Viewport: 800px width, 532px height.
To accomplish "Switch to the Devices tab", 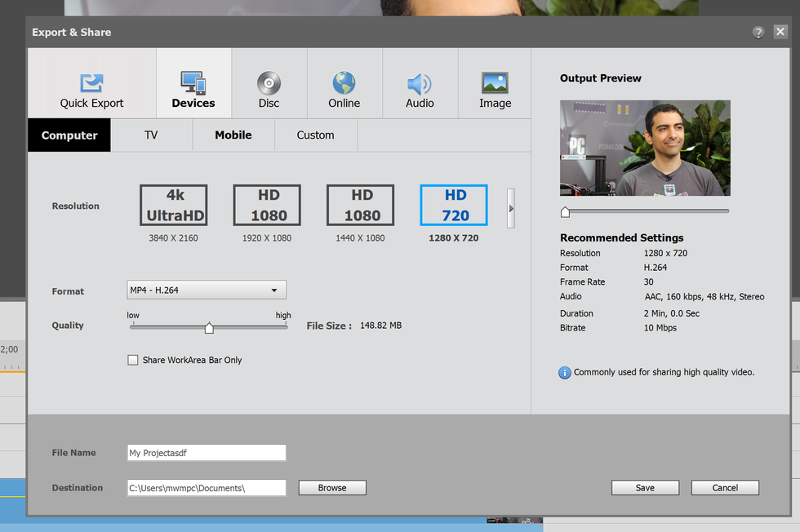I will coord(193,84).
